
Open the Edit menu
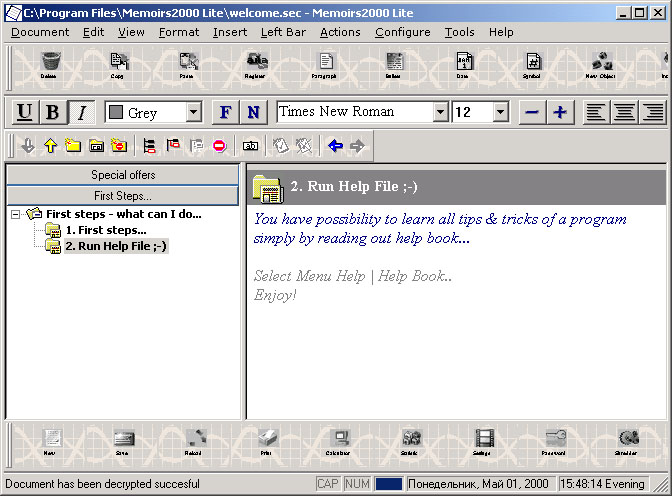tap(93, 32)
